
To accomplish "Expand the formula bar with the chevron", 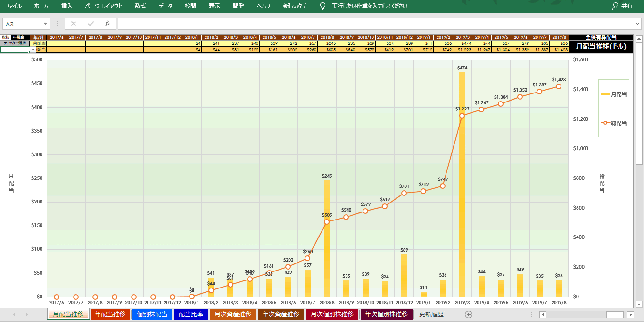I will click(x=638, y=24).
